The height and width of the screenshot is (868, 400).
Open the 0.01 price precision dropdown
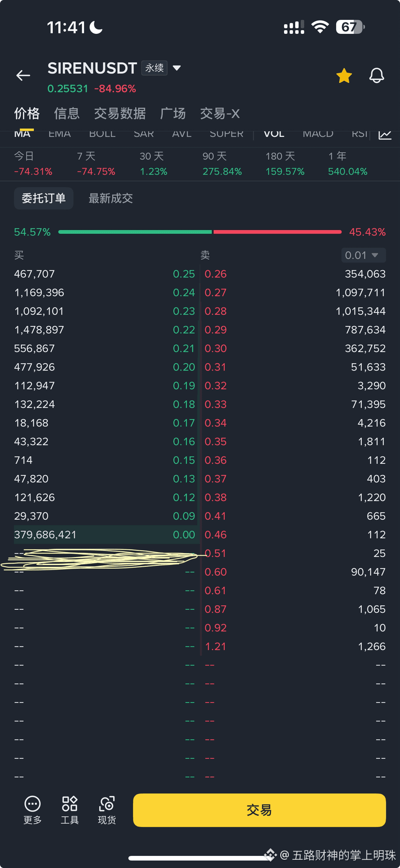click(x=363, y=255)
